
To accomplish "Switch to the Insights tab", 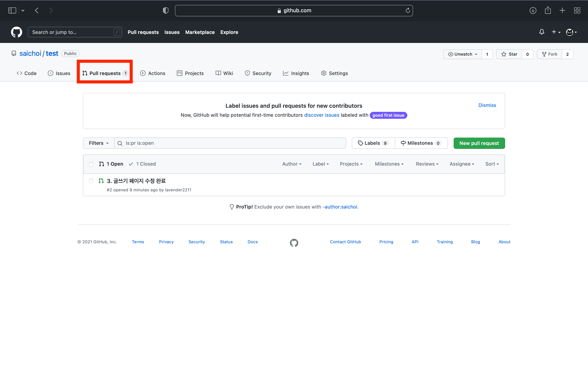I will [x=296, y=73].
